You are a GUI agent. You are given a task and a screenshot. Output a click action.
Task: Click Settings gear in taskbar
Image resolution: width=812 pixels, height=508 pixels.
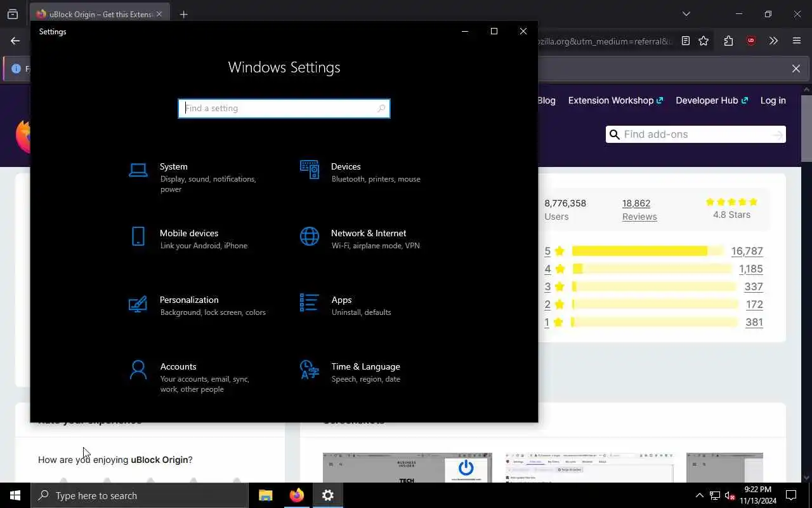coord(328,495)
